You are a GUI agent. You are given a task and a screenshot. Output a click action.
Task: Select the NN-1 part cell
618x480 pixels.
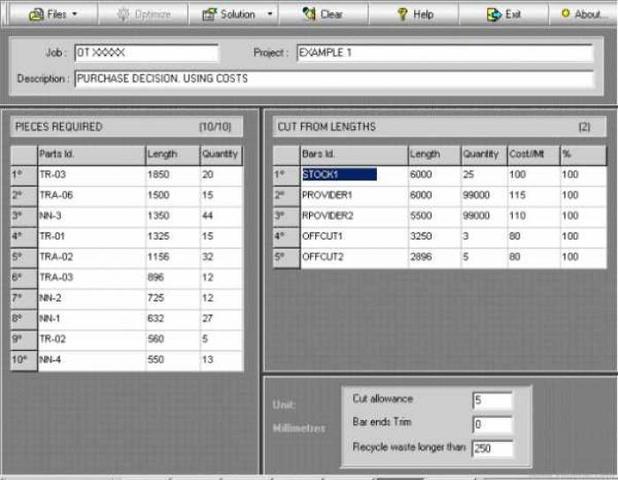click(x=91, y=318)
